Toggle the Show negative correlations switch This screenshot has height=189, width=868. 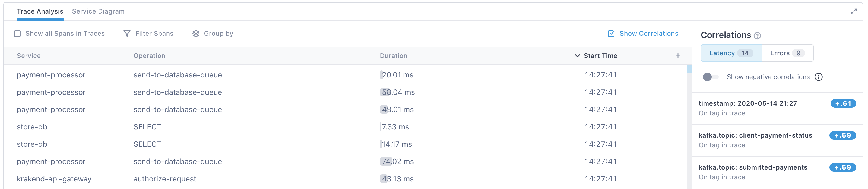tap(710, 77)
